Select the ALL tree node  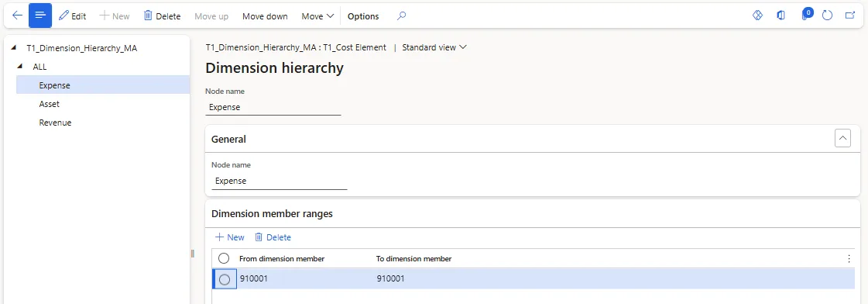click(39, 67)
